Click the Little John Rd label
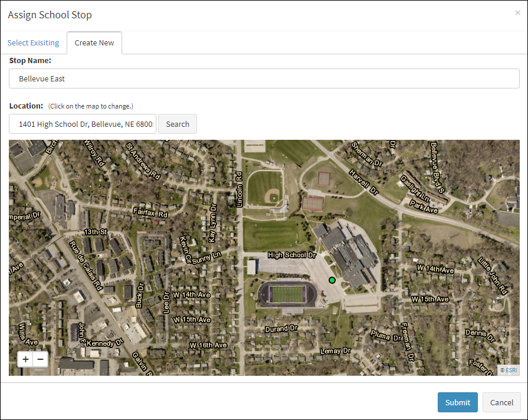Viewport: 528px width, 420px height. coord(493,276)
